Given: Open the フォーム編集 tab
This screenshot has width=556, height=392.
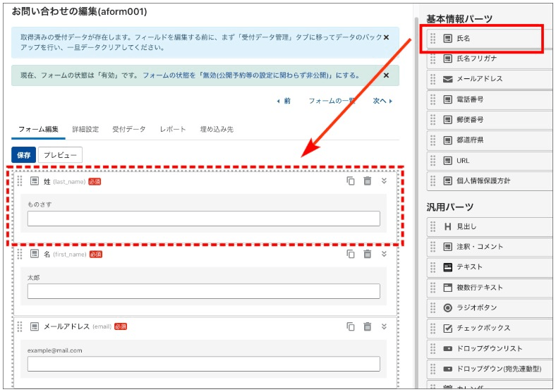Looking at the screenshot, I should (x=38, y=129).
